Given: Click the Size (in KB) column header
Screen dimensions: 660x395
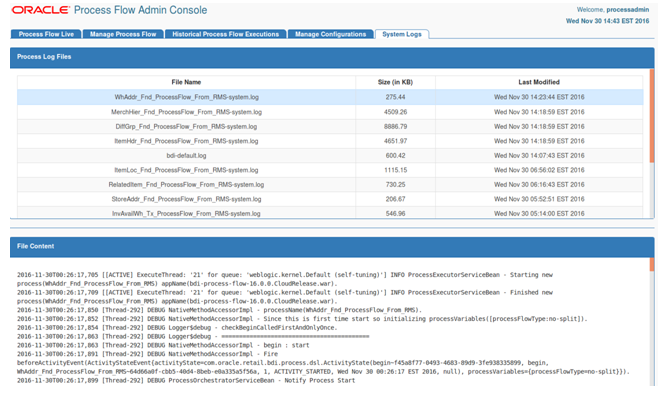Looking at the screenshot, I should point(395,82).
